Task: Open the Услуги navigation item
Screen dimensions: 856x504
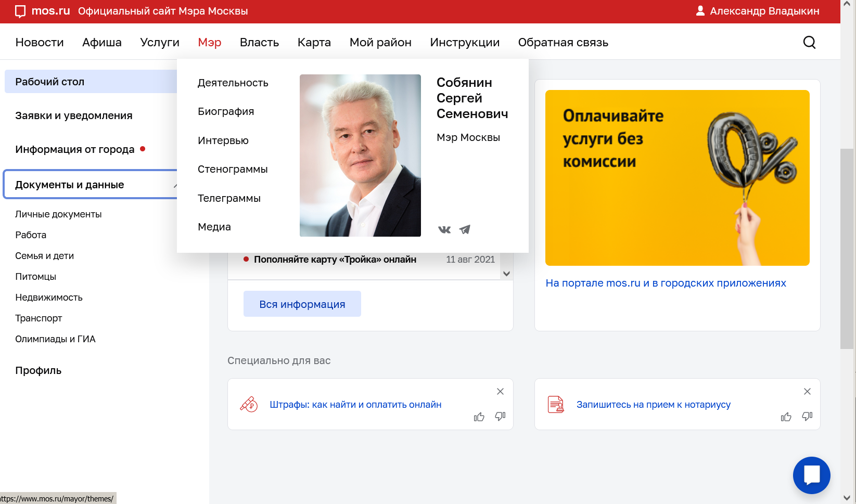Action: click(160, 42)
